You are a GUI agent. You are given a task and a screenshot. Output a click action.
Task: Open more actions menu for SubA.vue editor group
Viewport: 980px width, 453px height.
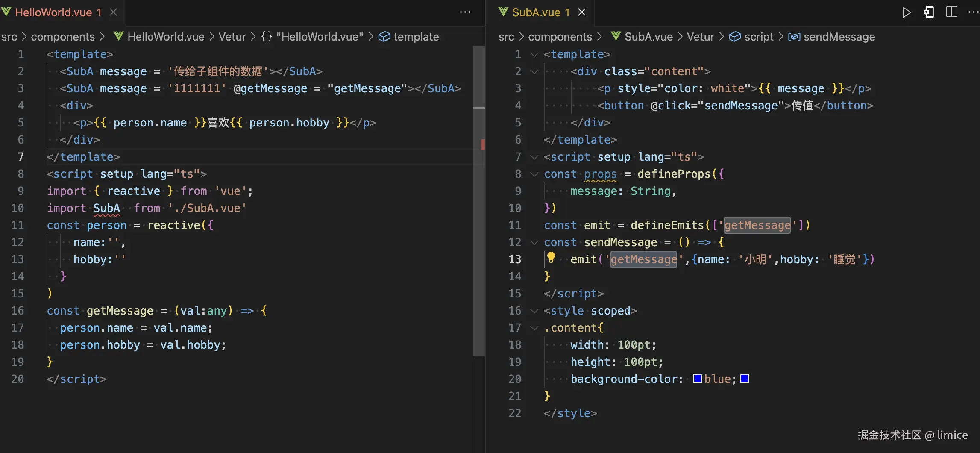[x=974, y=12]
